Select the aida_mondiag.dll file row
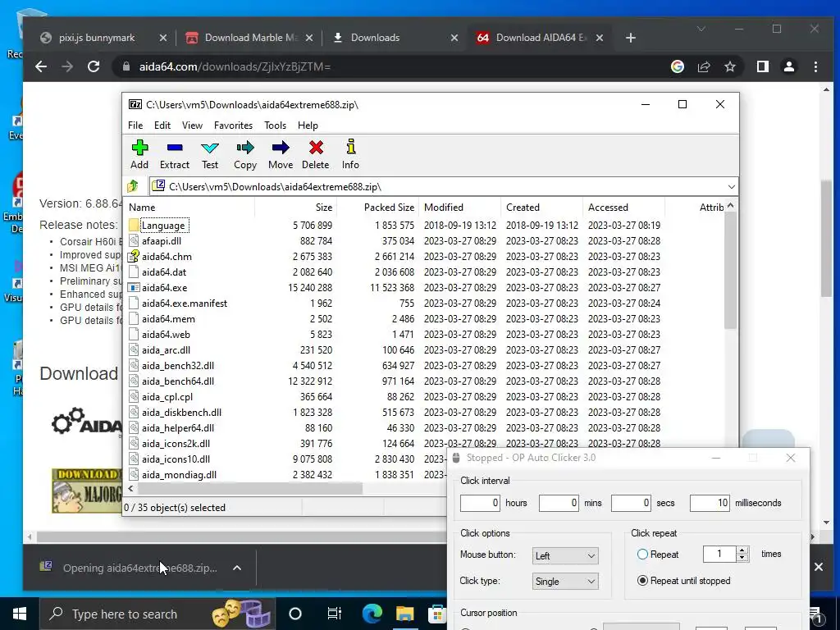This screenshot has width=840, height=630. click(x=286, y=475)
